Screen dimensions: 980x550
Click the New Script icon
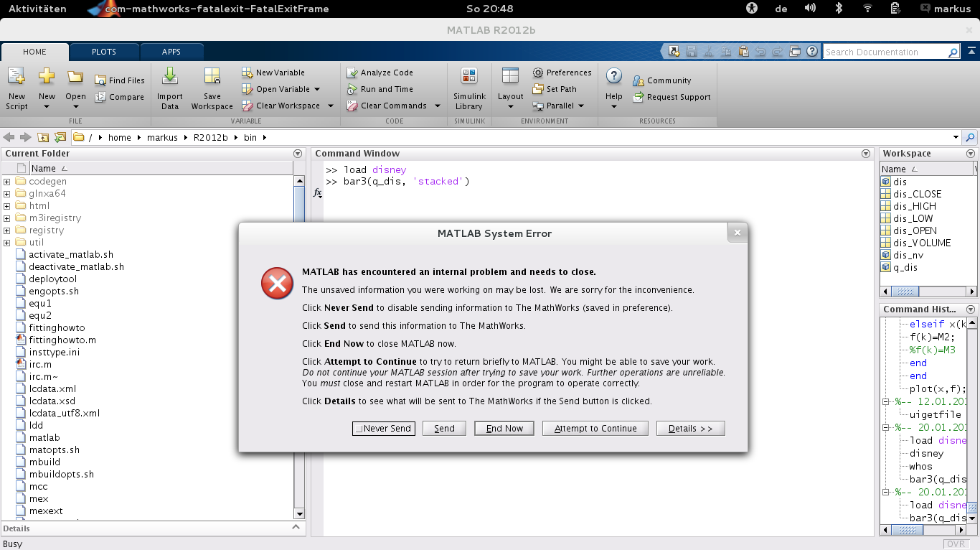click(x=16, y=78)
